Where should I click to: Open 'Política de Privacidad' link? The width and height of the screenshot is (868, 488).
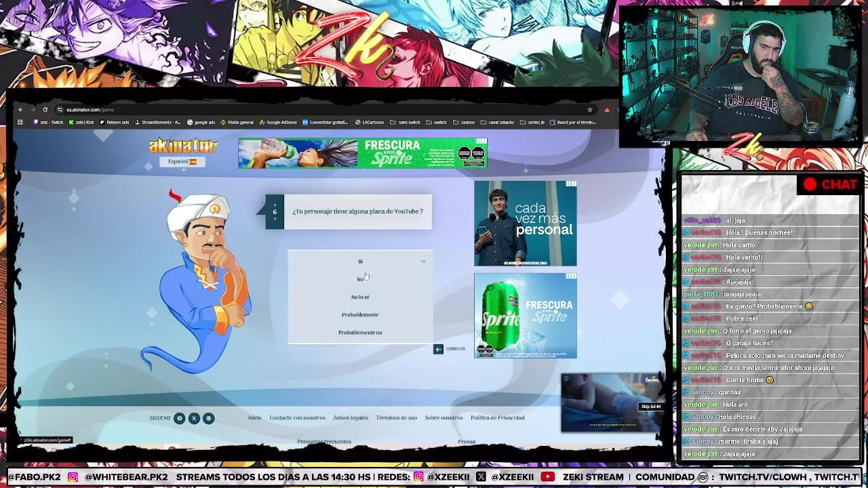498,418
